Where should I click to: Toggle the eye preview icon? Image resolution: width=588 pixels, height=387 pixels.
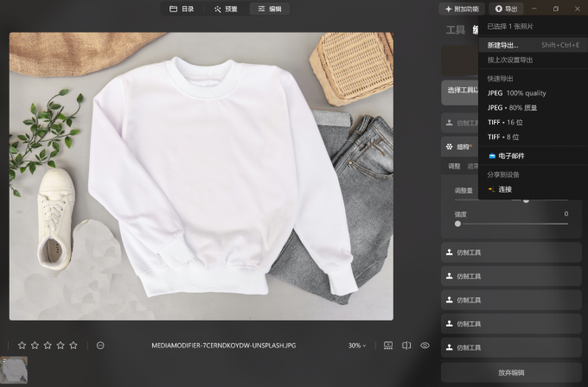pos(425,346)
